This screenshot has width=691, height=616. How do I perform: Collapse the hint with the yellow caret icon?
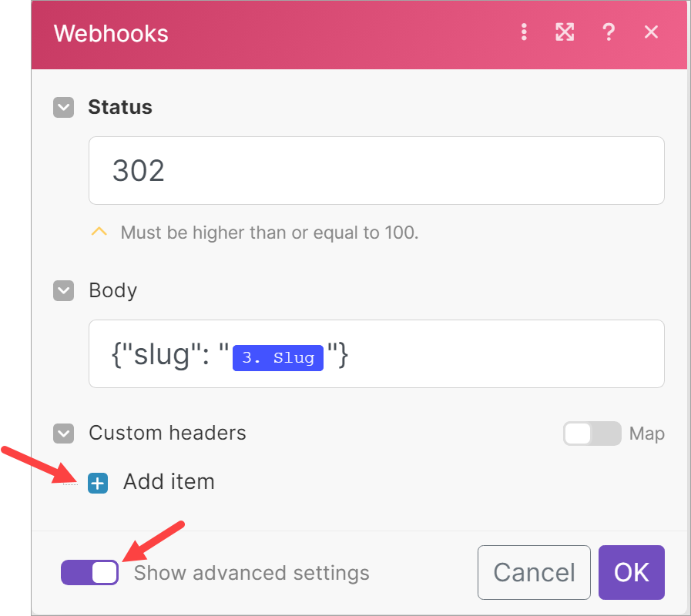click(99, 231)
